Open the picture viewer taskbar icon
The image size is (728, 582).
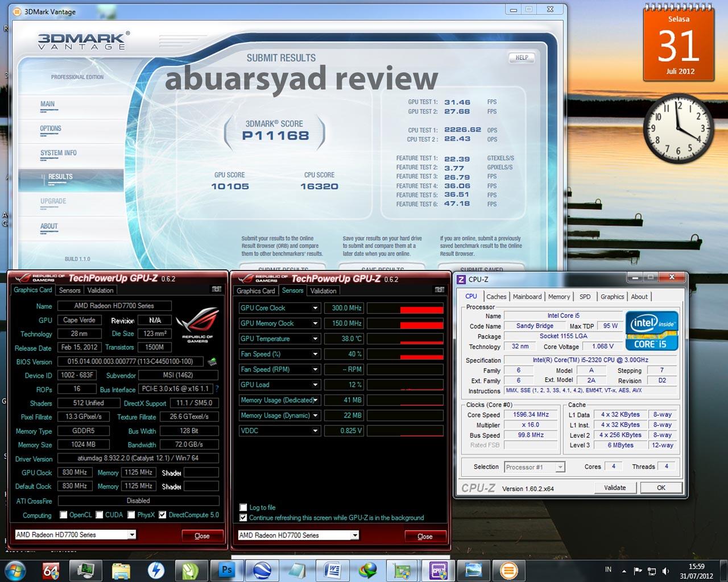[x=473, y=570]
